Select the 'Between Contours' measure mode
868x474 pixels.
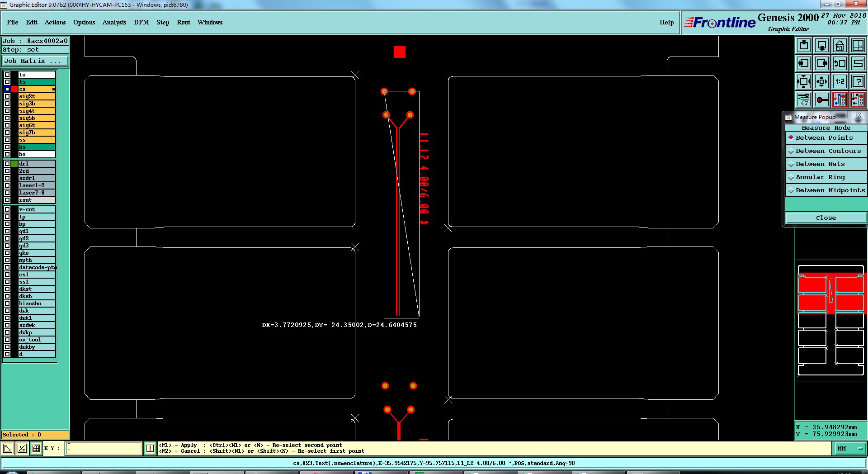826,151
